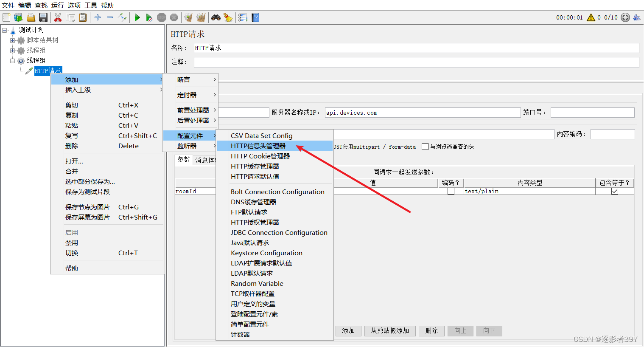Select HTTP请求默认值 menu item
The width and height of the screenshot is (644, 347).
tap(274, 176)
